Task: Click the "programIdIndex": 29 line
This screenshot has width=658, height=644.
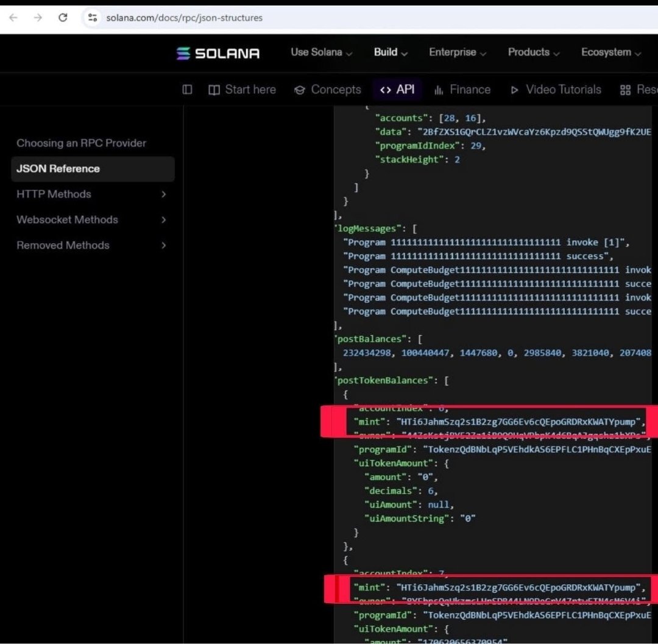Action: click(430, 146)
